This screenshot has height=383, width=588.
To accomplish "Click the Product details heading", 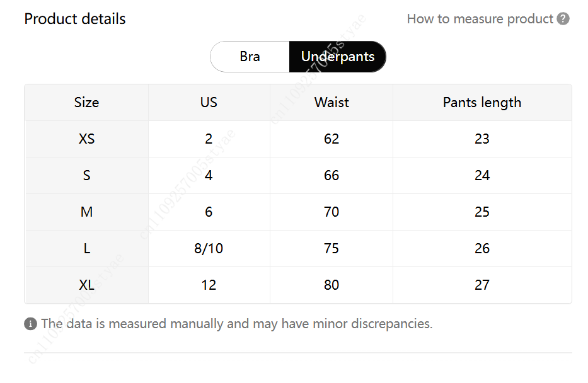I will (75, 19).
